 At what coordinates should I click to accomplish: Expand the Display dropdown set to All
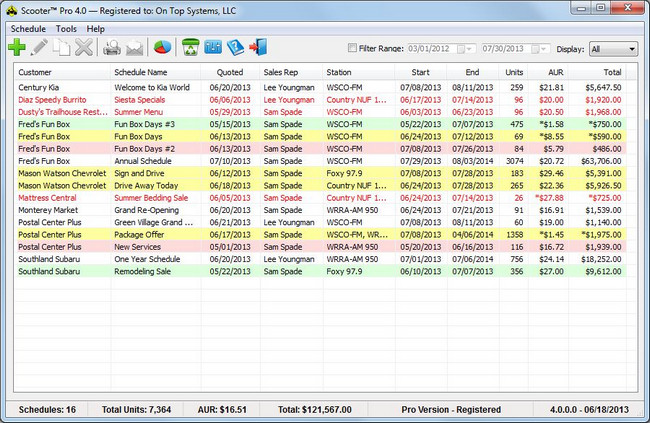pyautogui.click(x=614, y=49)
